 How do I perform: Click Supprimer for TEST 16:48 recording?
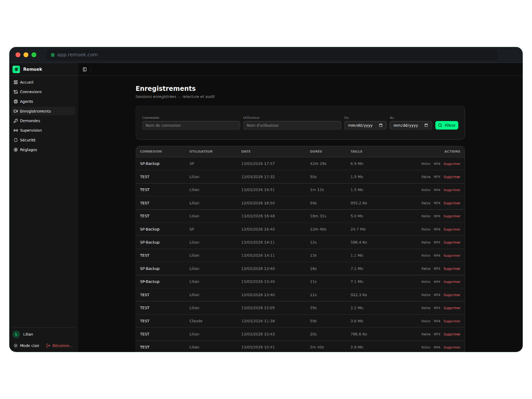[x=452, y=216]
